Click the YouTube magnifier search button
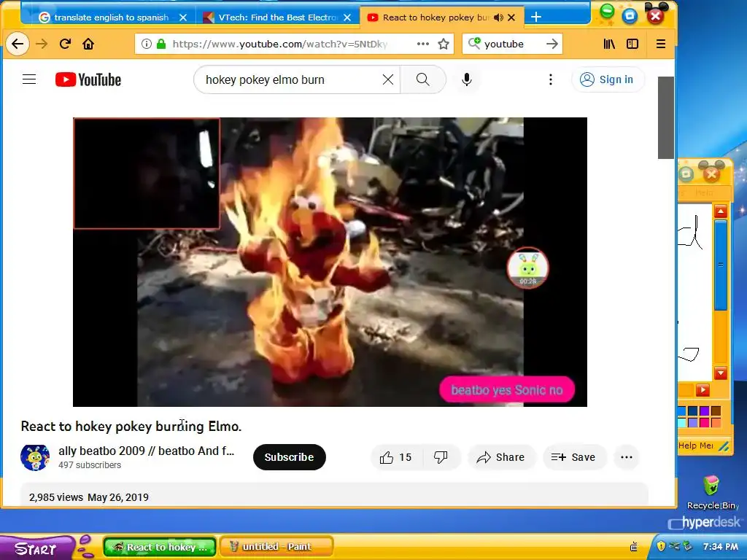The width and height of the screenshot is (747, 560). pyautogui.click(x=423, y=79)
